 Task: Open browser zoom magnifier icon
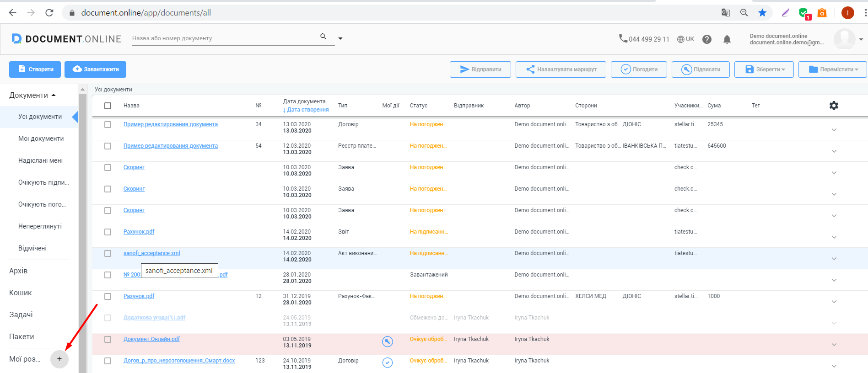tap(744, 13)
